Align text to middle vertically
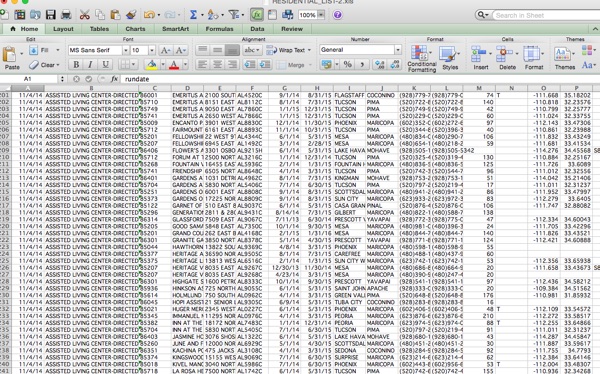 tap(217, 50)
